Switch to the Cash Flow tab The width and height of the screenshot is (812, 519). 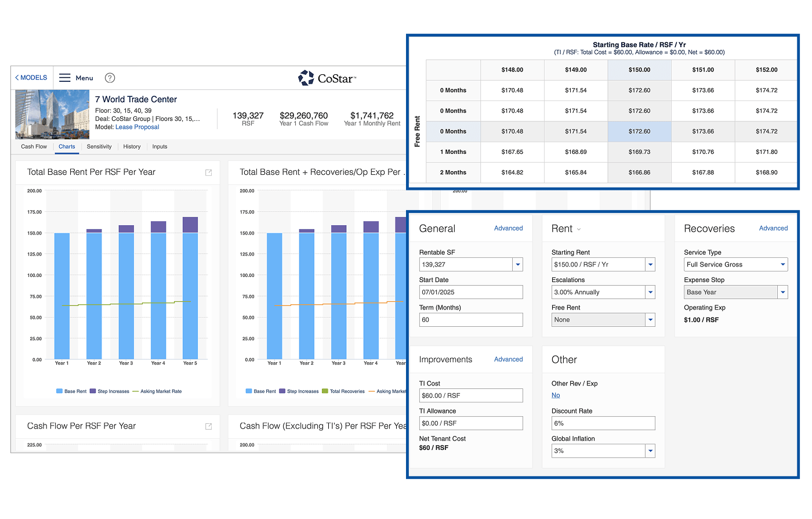[34, 147]
